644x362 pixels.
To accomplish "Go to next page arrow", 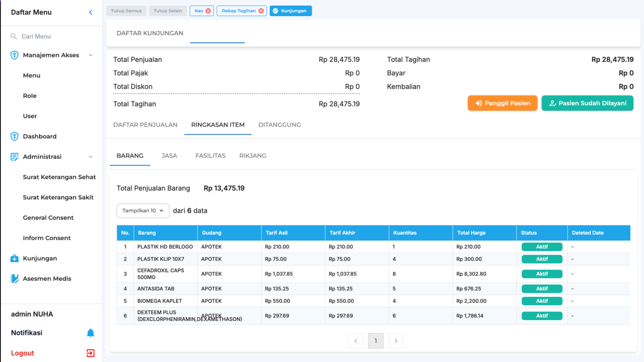I will coord(396,341).
